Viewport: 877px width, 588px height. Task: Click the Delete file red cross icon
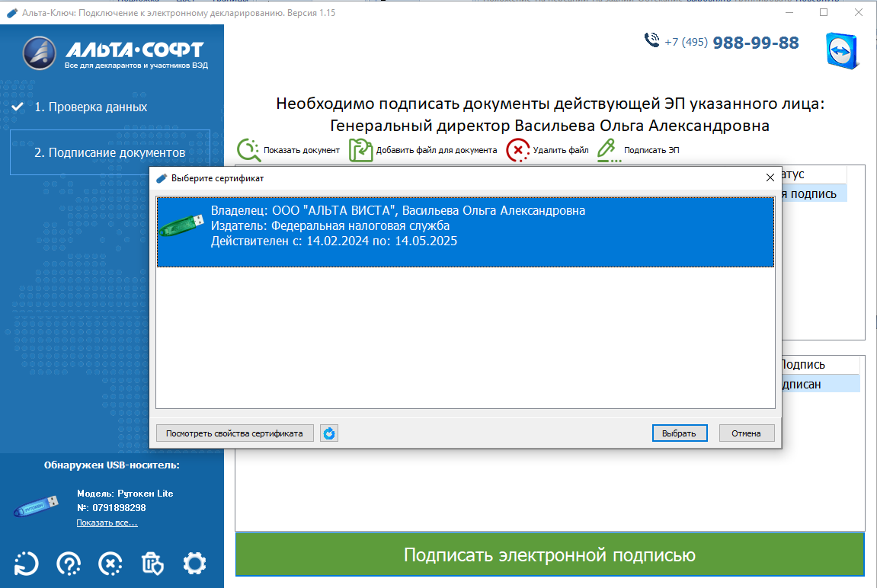[518, 150]
